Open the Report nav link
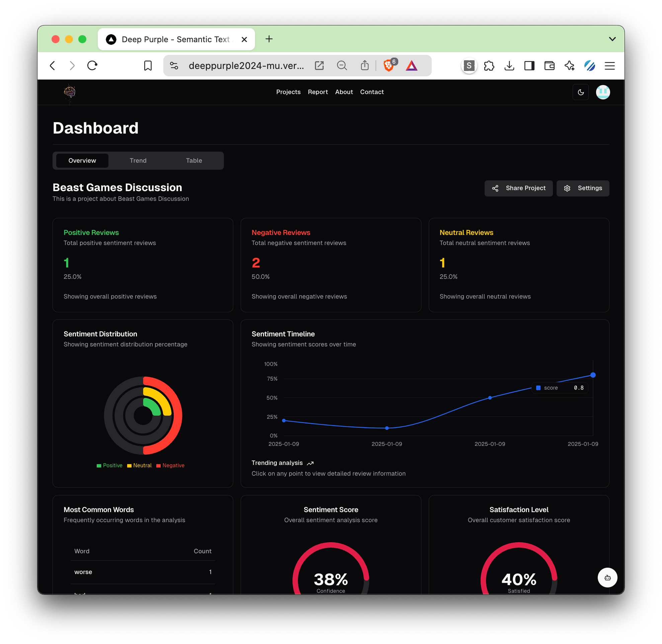This screenshot has width=662, height=644. point(318,92)
